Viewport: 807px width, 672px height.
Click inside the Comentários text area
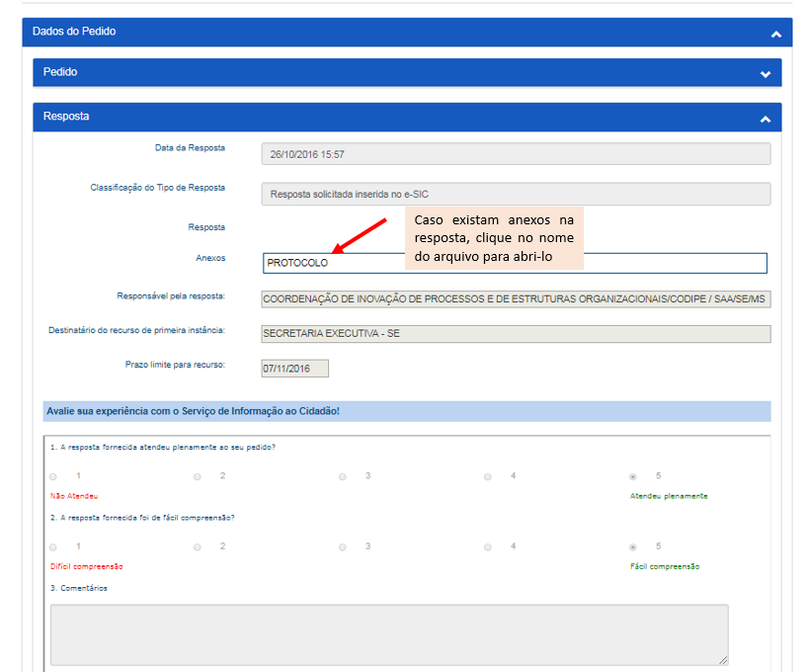[389, 634]
